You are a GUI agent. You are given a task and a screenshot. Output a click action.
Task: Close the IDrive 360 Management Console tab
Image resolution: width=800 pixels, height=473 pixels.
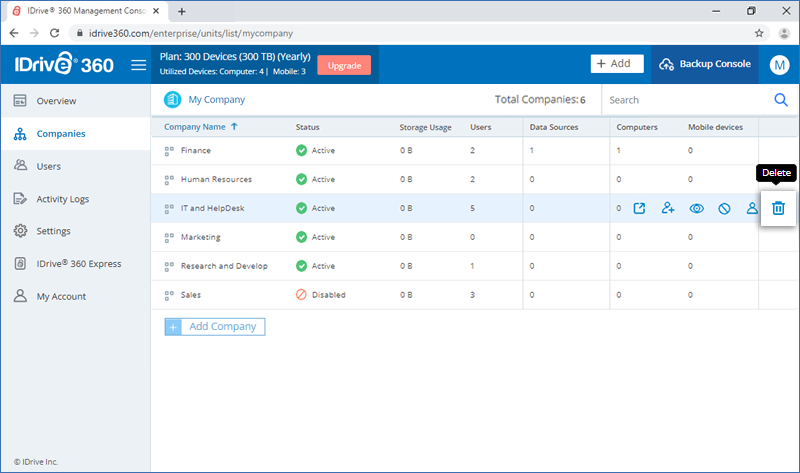[156, 11]
